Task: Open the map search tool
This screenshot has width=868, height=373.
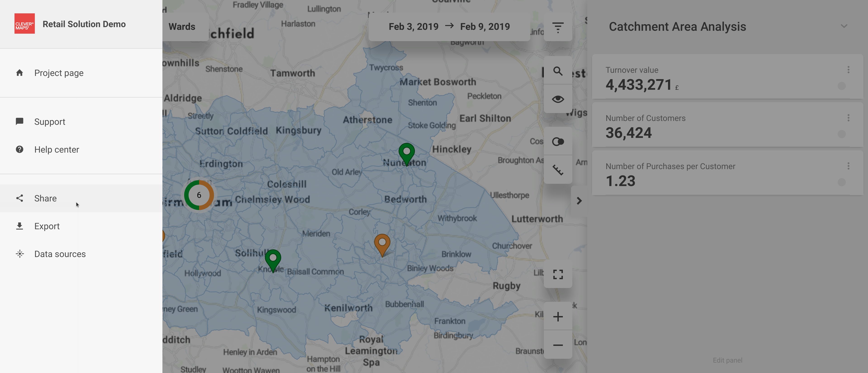Action: point(558,71)
